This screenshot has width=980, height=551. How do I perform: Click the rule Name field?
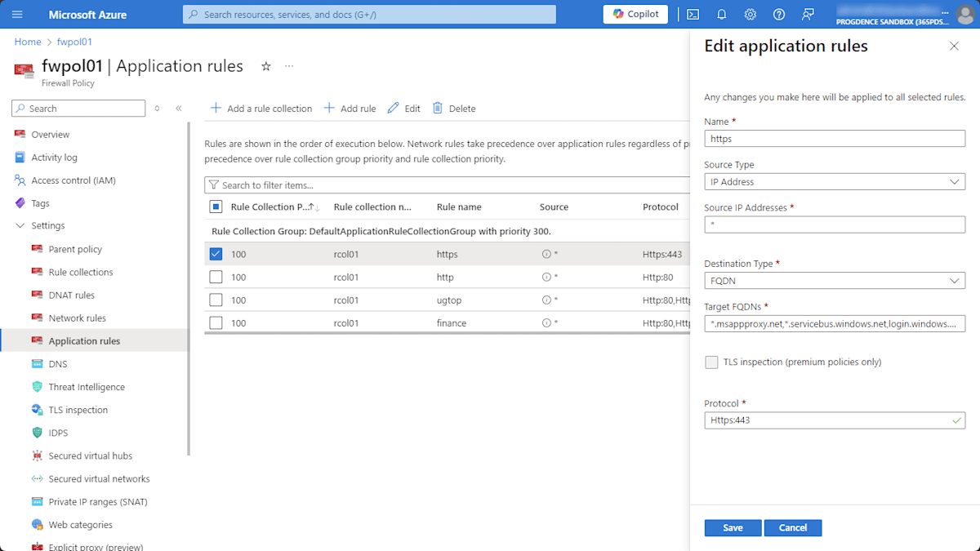835,139
